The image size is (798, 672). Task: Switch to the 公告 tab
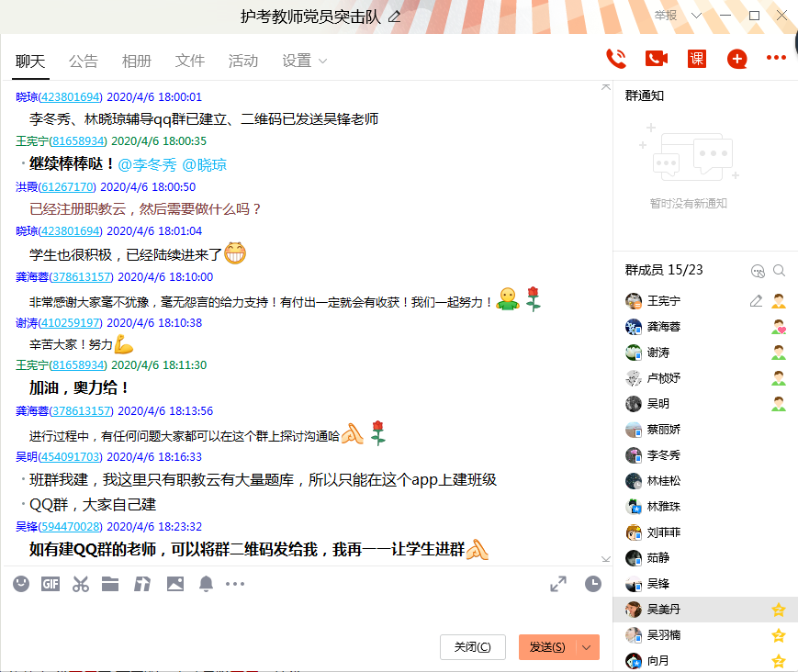84,62
